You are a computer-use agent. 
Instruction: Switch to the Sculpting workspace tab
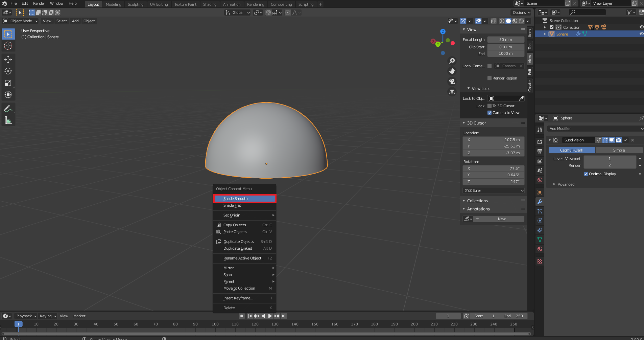tap(136, 4)
